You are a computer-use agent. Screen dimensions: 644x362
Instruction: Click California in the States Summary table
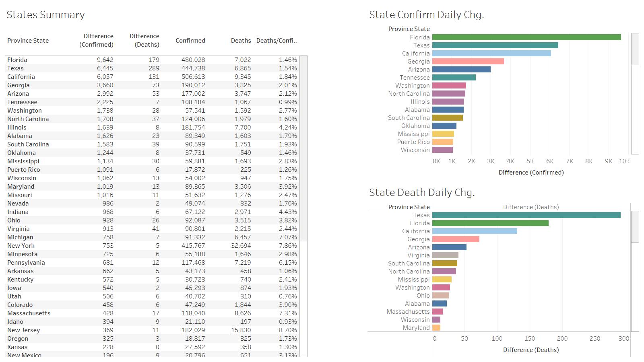[x=21, y=77]
